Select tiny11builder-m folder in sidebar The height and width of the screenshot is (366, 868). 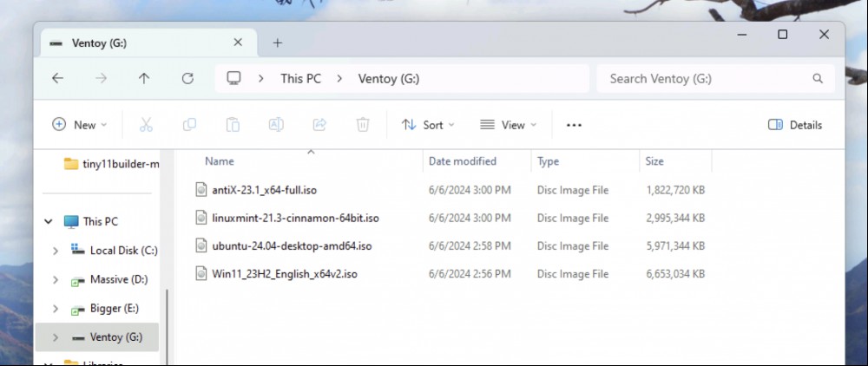point(121,164)
